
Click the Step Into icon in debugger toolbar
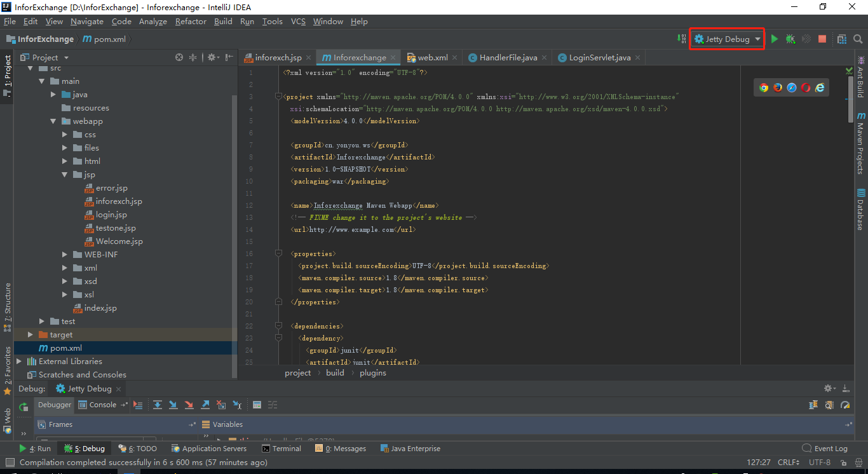(x=173, y=405)
